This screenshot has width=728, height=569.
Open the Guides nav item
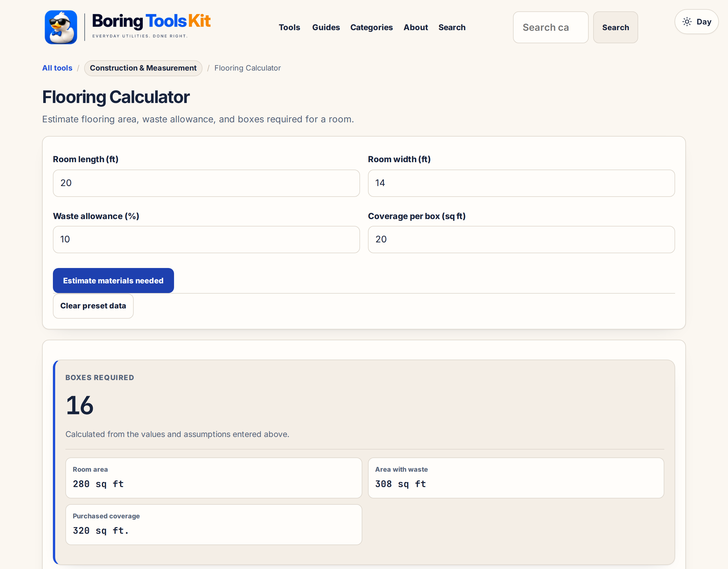(326, 27)
